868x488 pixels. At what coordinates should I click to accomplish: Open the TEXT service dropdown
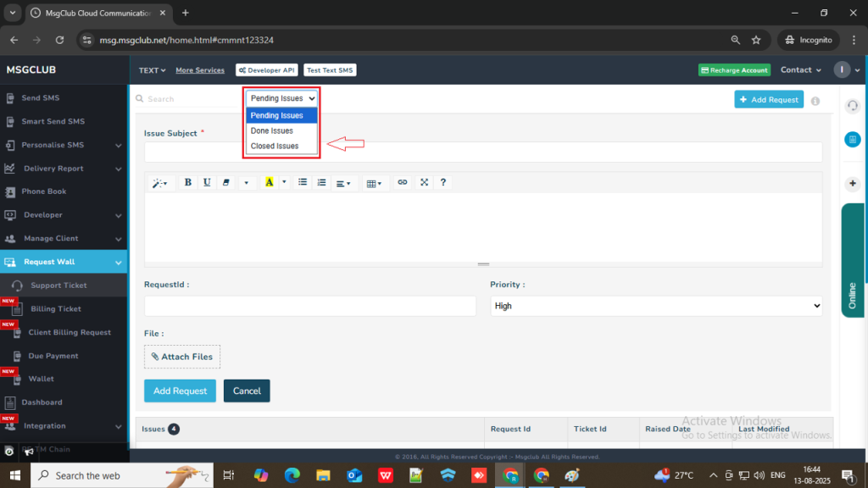tap(153, 70)
